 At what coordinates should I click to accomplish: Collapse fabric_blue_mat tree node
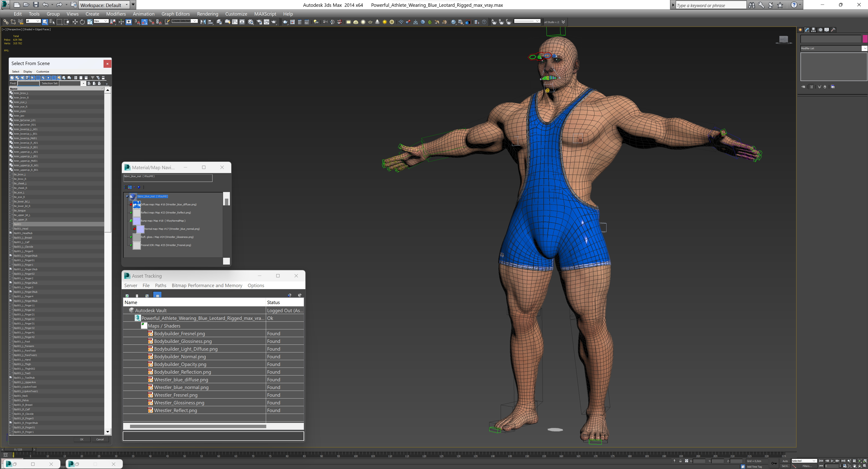click(127, 196)
